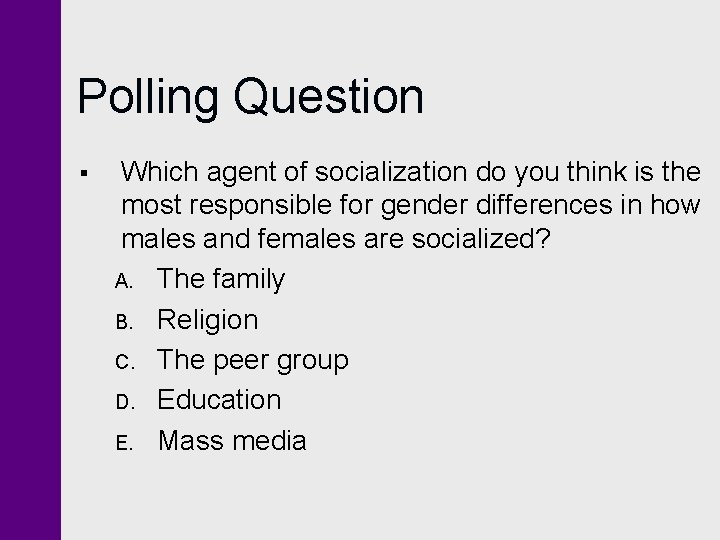Choose answer option "Religion"
This screenshot has height=540, width=720.
click(208, 320)
